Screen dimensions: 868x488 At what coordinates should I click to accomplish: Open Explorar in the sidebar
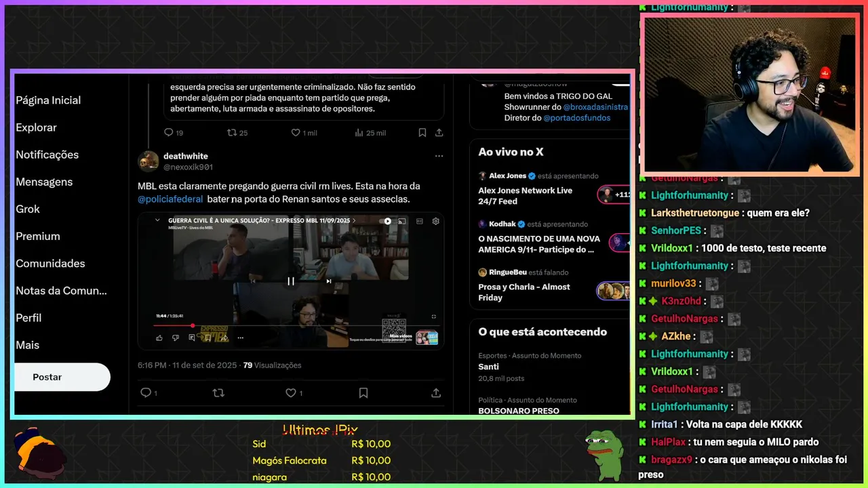(36, 127)
